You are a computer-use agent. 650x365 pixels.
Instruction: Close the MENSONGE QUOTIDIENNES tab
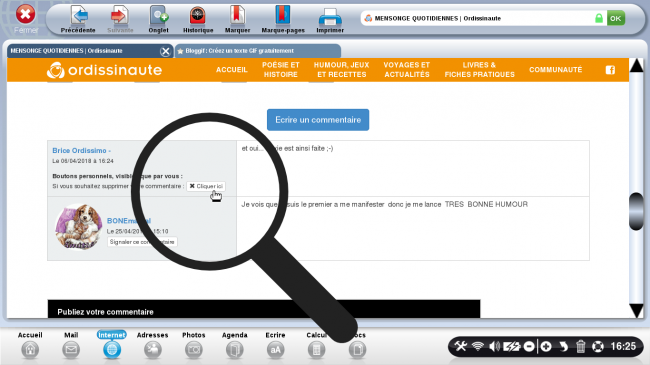(x=165, y=51)
